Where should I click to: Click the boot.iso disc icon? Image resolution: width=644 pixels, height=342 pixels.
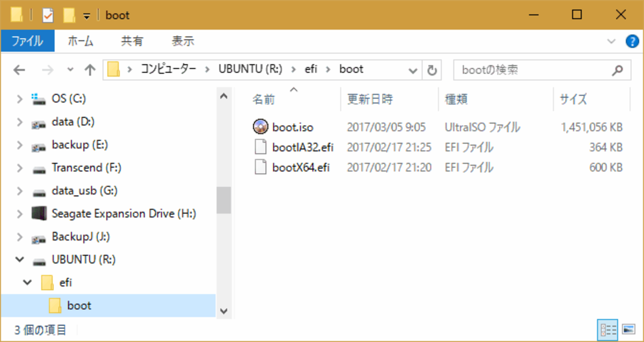point(260,127)
